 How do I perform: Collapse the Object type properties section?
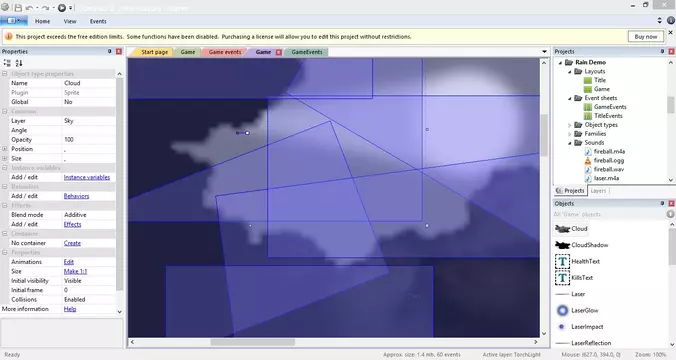[x=5, y=74]
